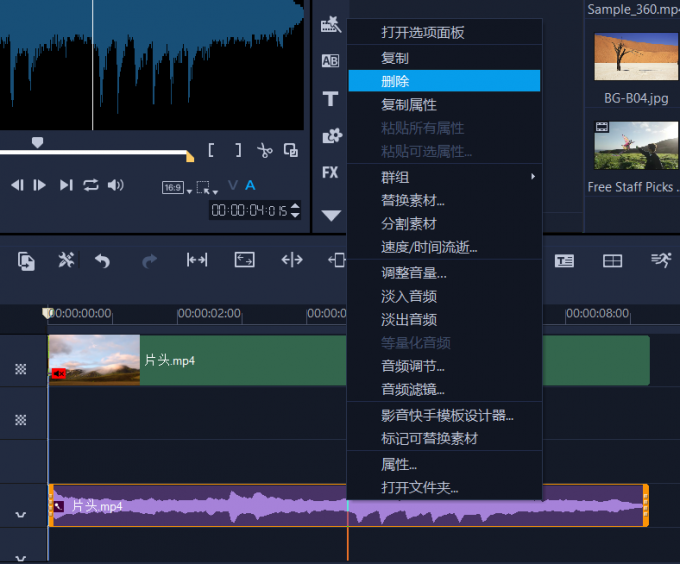Open 影音快手模板设计器...

(x=445, y=415)
